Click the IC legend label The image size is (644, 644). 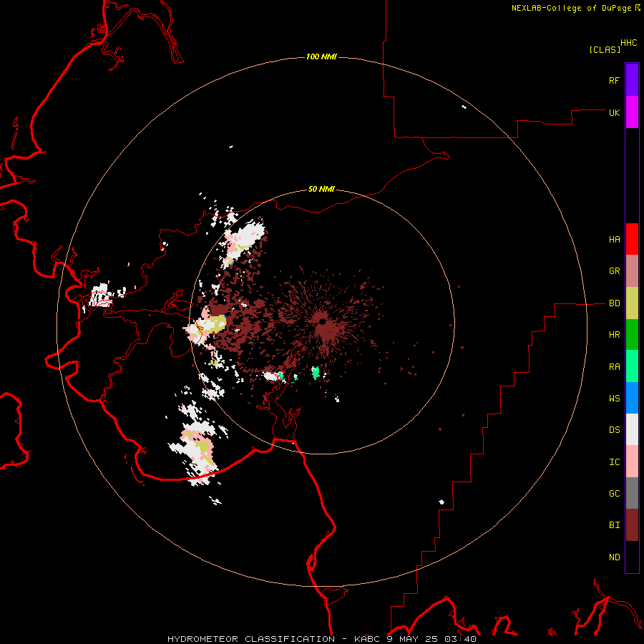pos(614,462)
